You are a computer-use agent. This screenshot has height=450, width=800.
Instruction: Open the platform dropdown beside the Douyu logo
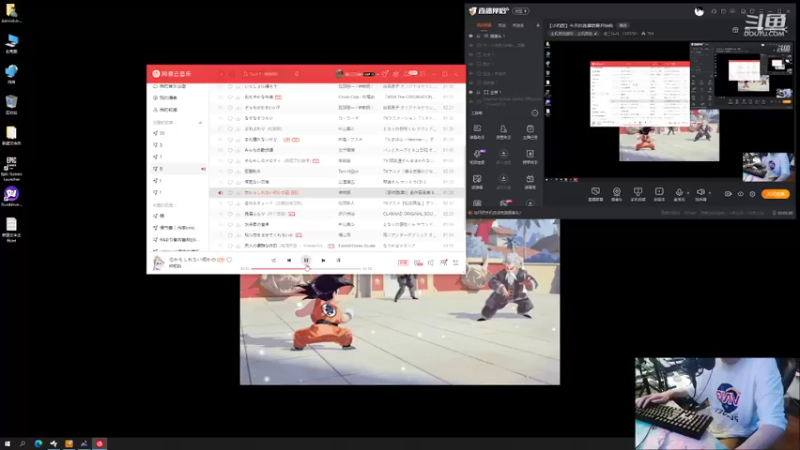pos(521,11)
